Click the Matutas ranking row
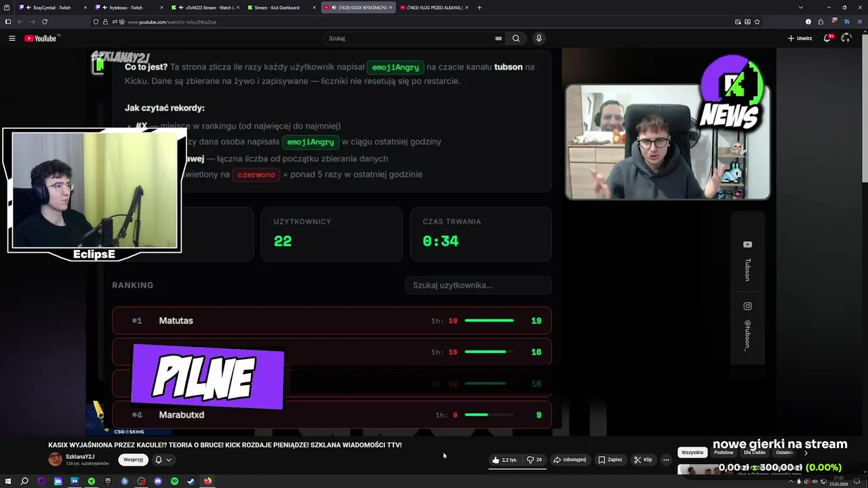 pos(332,321)
